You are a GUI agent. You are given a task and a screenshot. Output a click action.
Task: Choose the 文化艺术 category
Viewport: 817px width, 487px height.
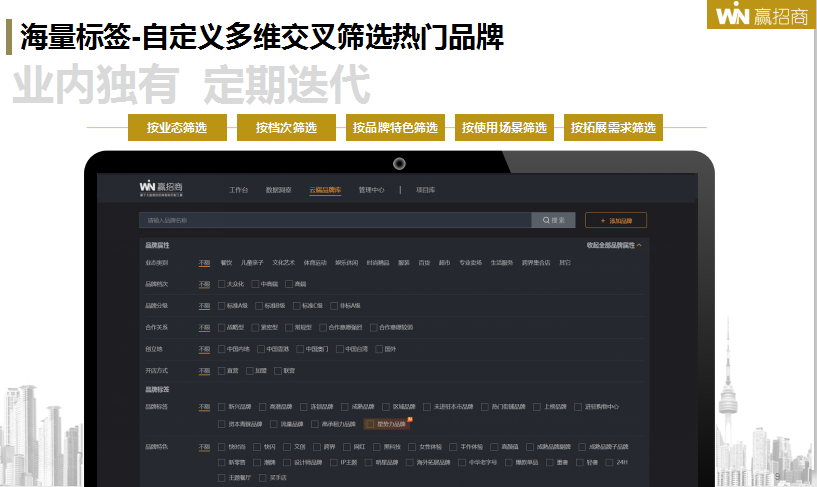click(283, 263)
